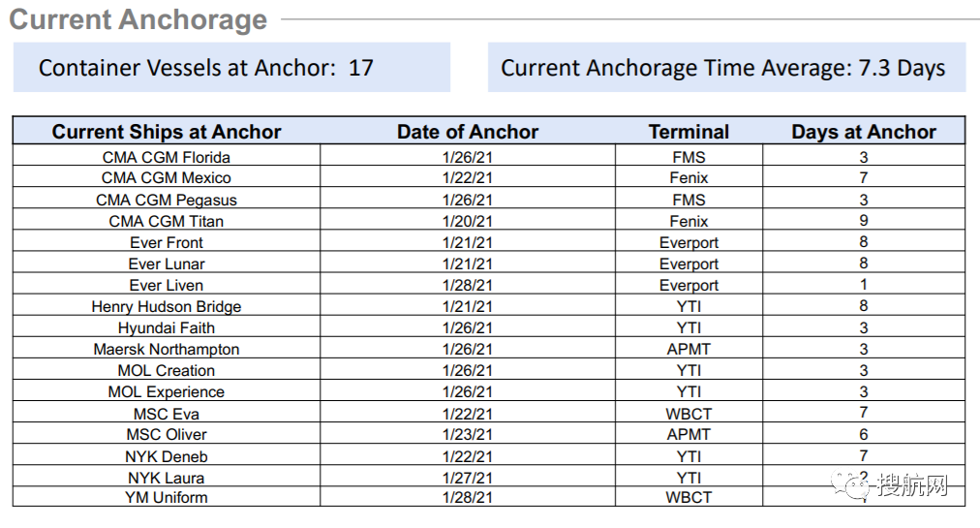Click the APMT terminal cell for Maersk Northampton
The image size is (980, 528).
click(689, 349)
